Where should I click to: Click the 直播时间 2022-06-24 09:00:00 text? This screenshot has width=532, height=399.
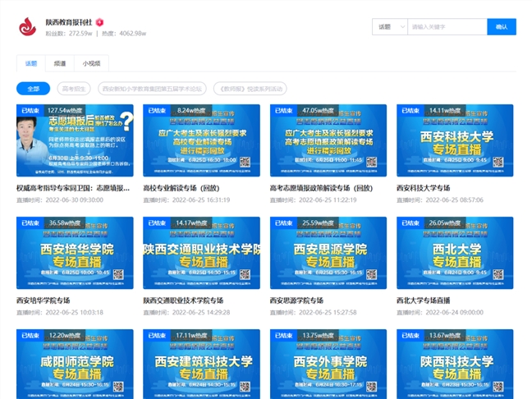(440, 312)
